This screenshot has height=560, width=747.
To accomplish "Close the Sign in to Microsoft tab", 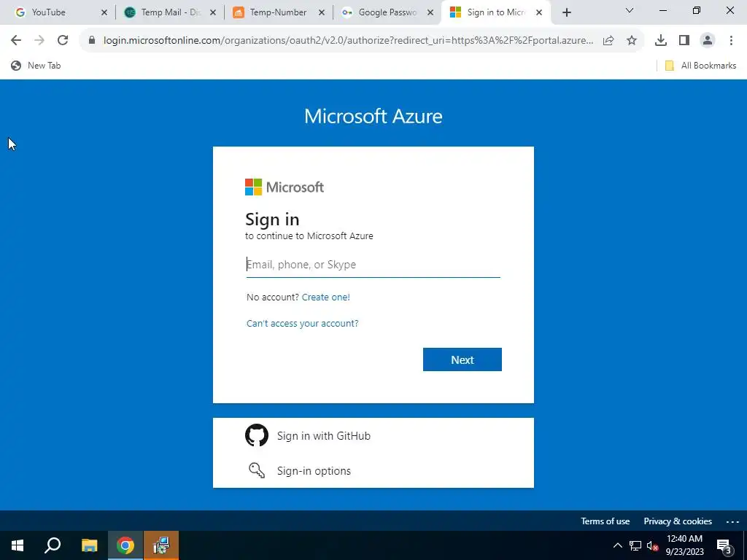I will tap(539, 13).
